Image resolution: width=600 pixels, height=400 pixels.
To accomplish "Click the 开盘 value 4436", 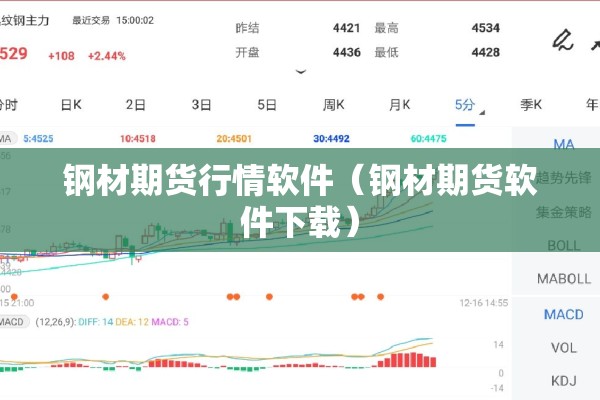I will 347,52.
